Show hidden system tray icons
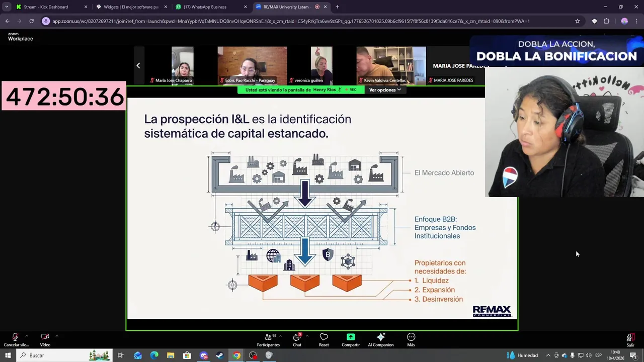The height and width of the screenshot is (362, 644). click(548, 355)
